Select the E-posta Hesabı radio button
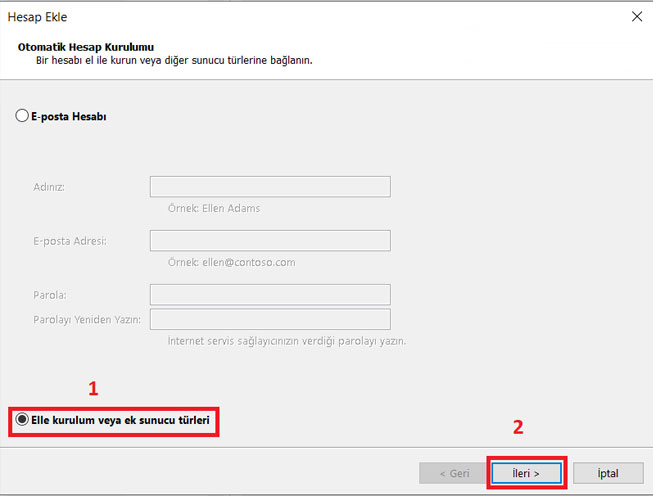 pyautogui.click(x=23, y=116)
